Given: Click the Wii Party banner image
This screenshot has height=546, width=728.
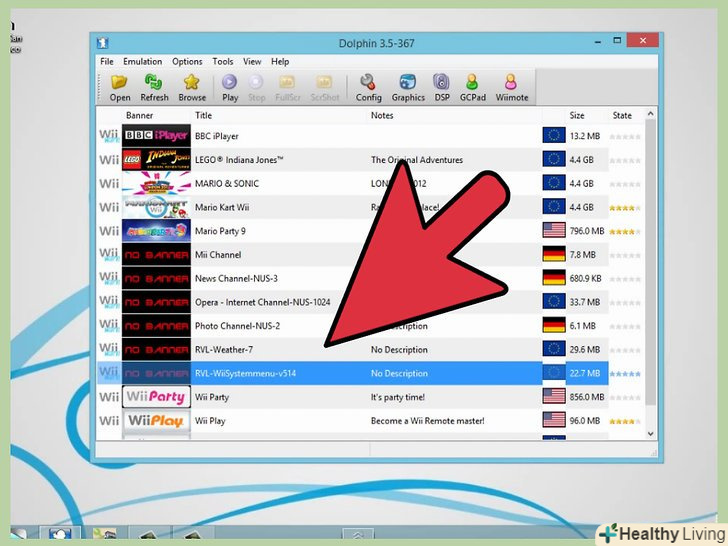Looking at the screenshot, I should coord(156,396).
